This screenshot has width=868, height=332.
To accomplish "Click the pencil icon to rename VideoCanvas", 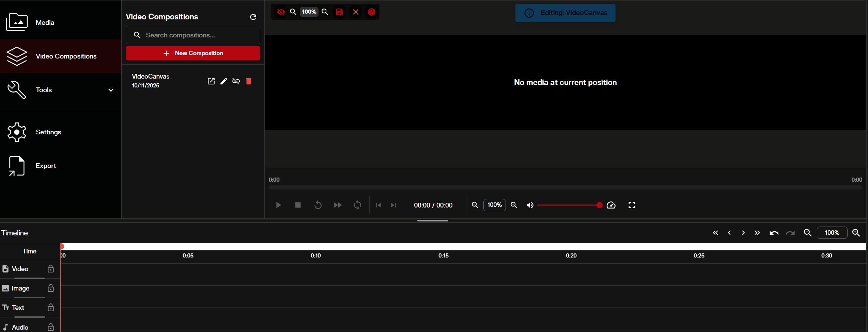I will coord(223,81).
